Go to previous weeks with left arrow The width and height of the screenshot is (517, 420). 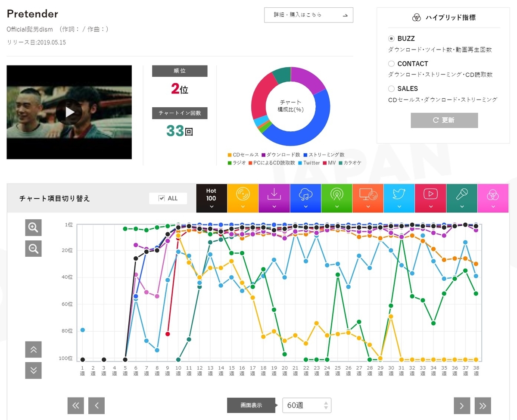[x=97, y=405]
